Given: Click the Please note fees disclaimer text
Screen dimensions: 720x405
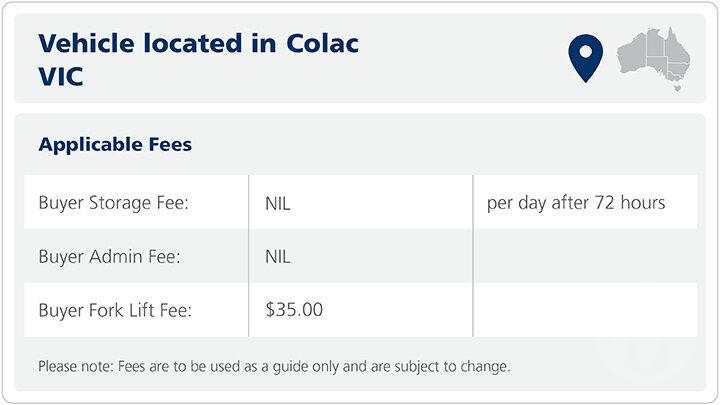Looking at the screenshot, I should (274, 366).
